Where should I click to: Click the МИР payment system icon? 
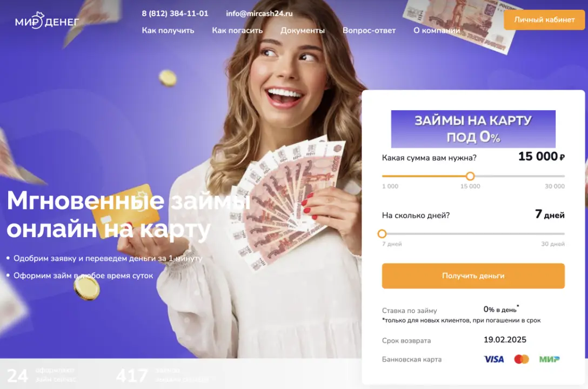tap(550, 359)
